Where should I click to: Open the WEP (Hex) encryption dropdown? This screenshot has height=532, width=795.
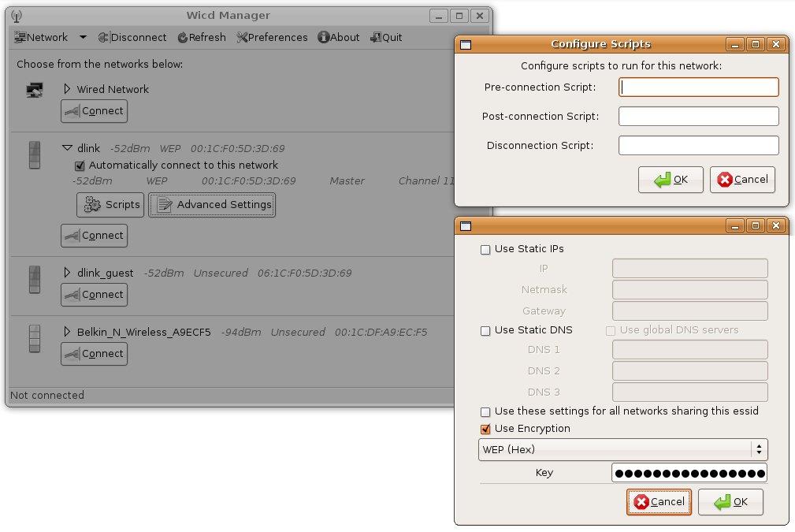coord(622,450)
